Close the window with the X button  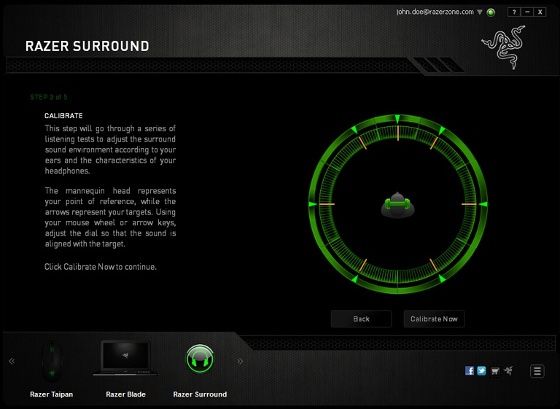click(540, 12)
